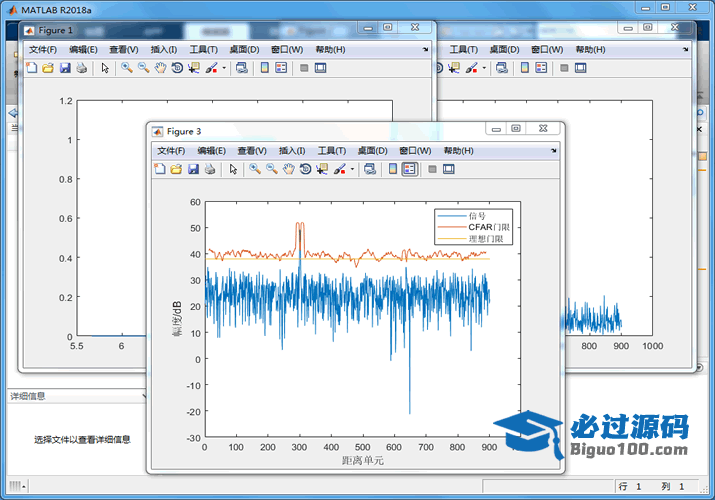Click Insert Colorbar icon in Figure 3
The height and width of the screenshot is (500, 715).
[x=393, y=169]
